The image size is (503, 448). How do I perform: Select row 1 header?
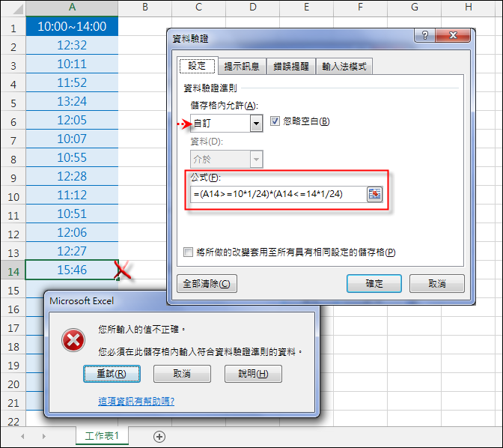pos(13,28)
